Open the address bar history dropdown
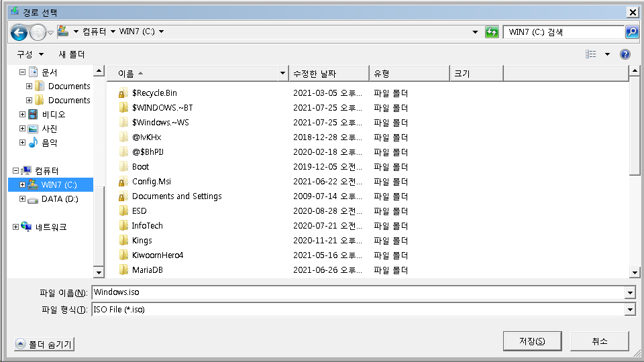Image resolution: width=644 pixels, height=362 pixels. [x=475, y=32]
